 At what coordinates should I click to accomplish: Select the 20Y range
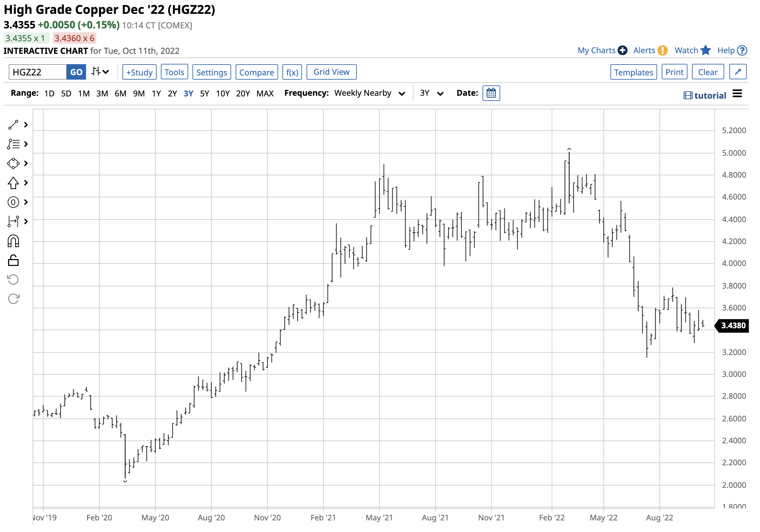tap(243, 94)
